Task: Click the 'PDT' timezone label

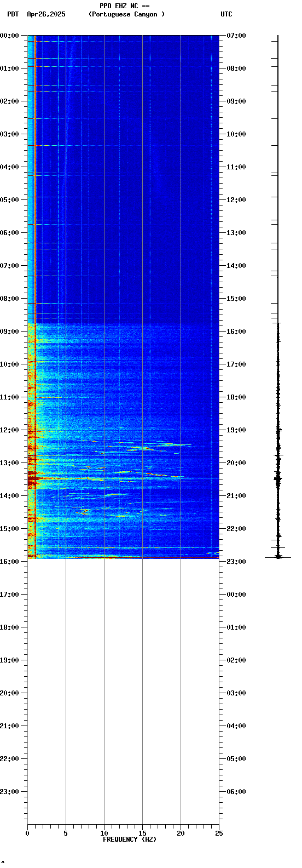Action: (13, 14)
